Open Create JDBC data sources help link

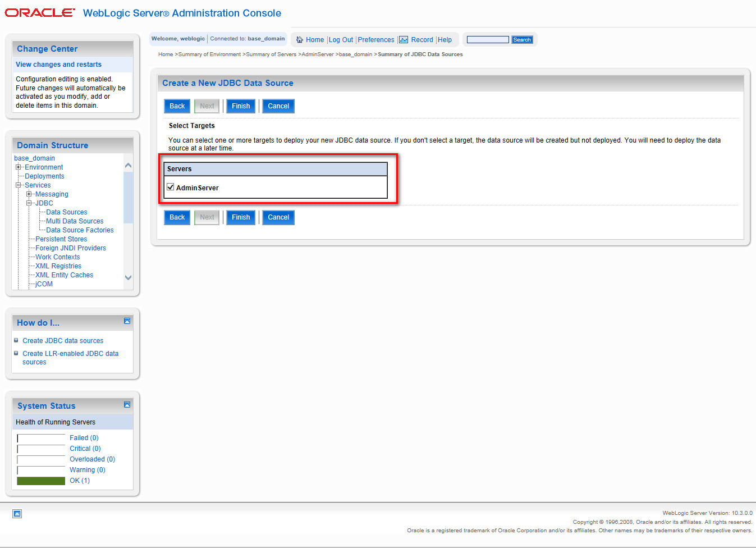point(63,341)
